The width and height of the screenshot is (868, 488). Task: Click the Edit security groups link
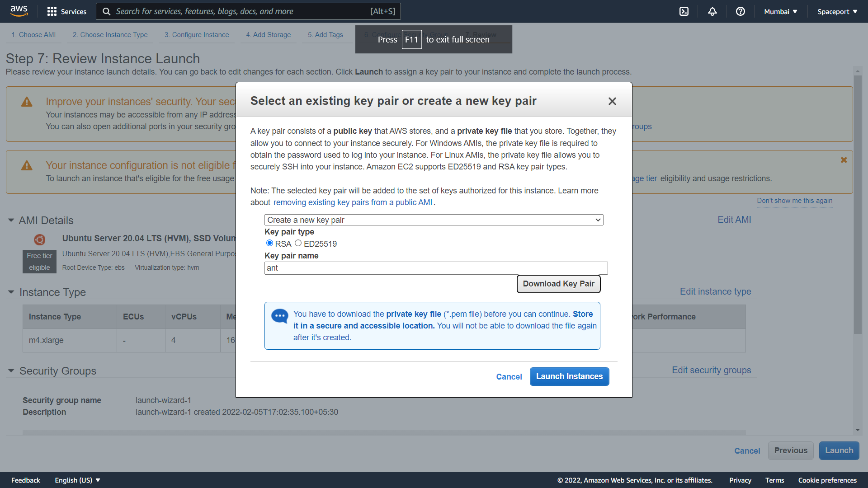[x=711, y=370]
